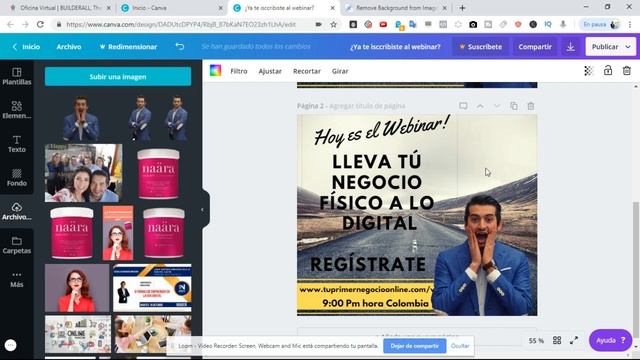
Task: Open the color picker swatch in toolbar
Action: [216, 71]
